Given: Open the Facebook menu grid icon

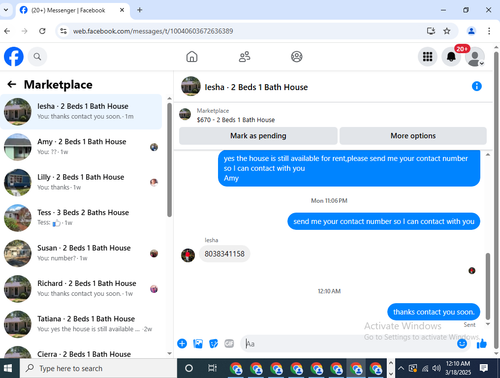Looking at the screenshot, I should pyautogui.click(x=427, y=57).
